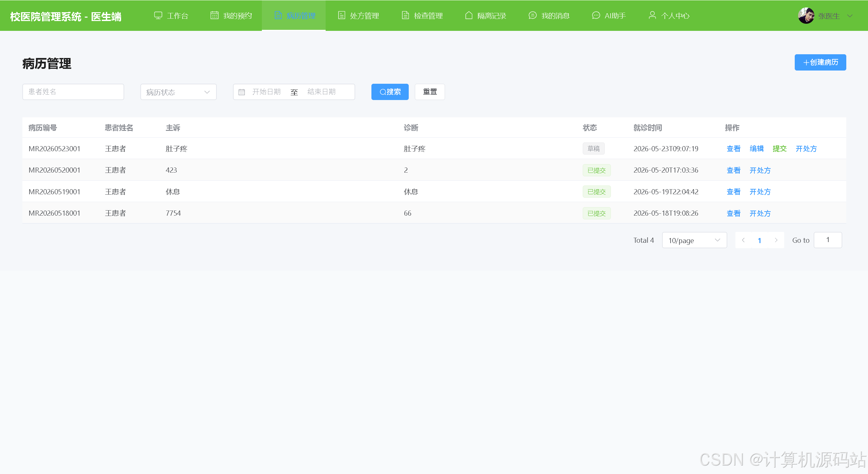This screenshot has height=474, width=868.
Task: Click the person icon beside 个人中心
Action: (652, 16)
